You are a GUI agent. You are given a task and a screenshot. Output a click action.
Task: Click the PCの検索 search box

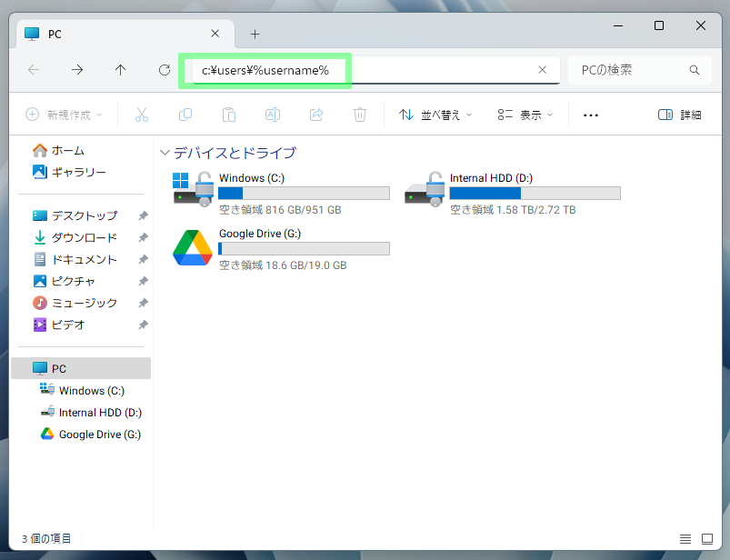point(632,70)
